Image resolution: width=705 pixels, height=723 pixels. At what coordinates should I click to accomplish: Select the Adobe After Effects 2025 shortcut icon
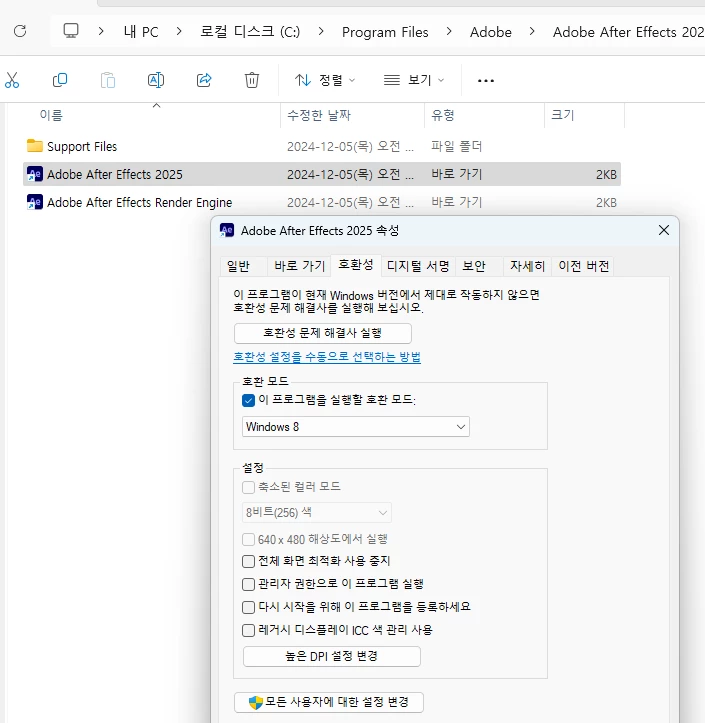click(x=35, y=174)
